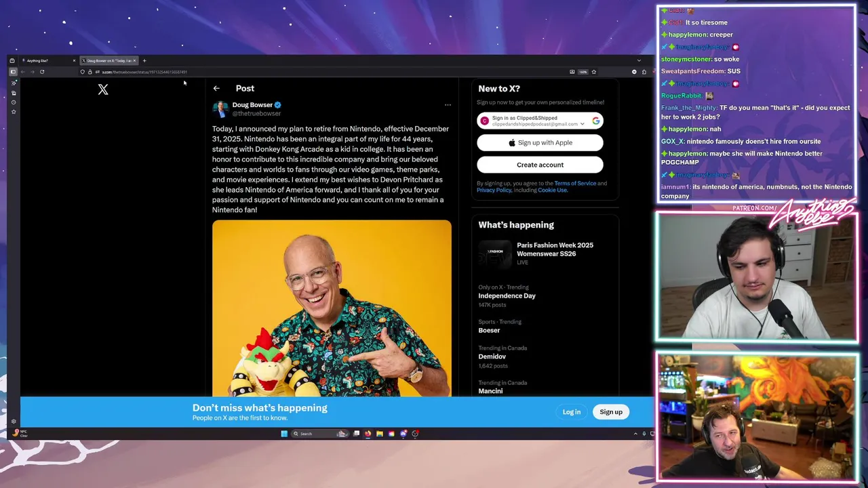Open the Windows Start button
The image size is (868, 488).
tap(284, 434)
